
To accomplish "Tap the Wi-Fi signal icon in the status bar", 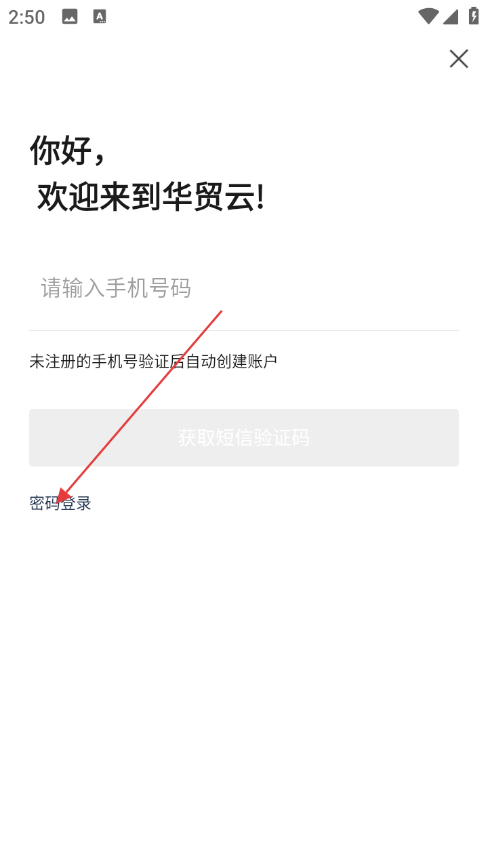I will tap(428, 16).
